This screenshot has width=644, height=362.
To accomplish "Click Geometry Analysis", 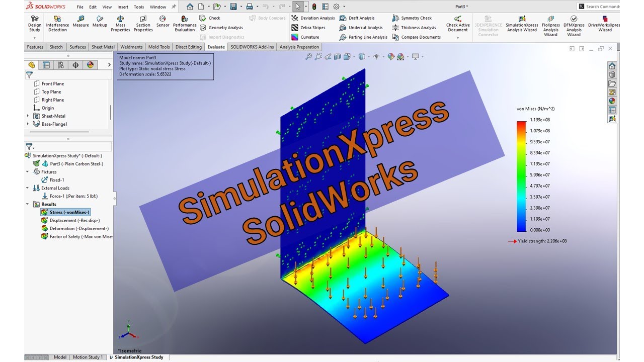I will (221, 28).
